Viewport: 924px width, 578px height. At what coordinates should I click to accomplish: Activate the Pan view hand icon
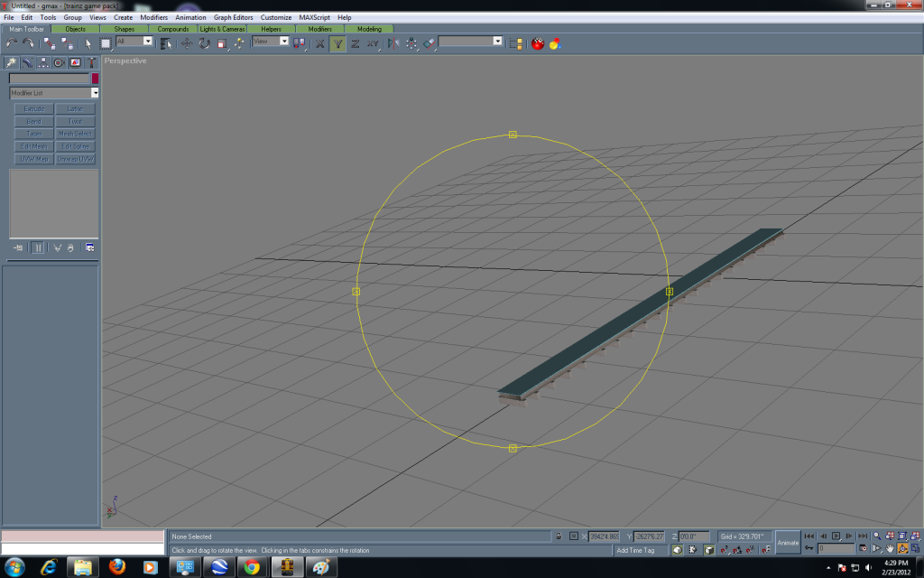[892, 549]
